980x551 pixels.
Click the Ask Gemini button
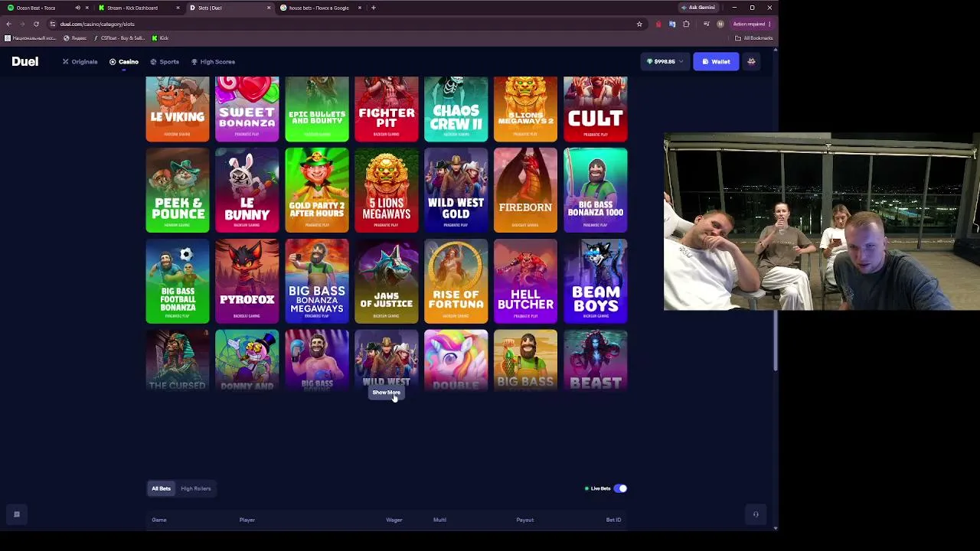tap(697, 8)
